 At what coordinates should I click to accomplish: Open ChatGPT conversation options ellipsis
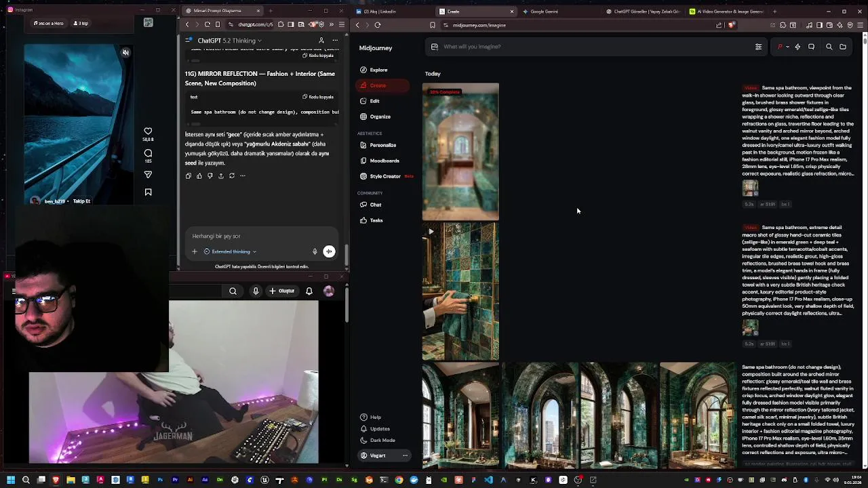[335, 41]
